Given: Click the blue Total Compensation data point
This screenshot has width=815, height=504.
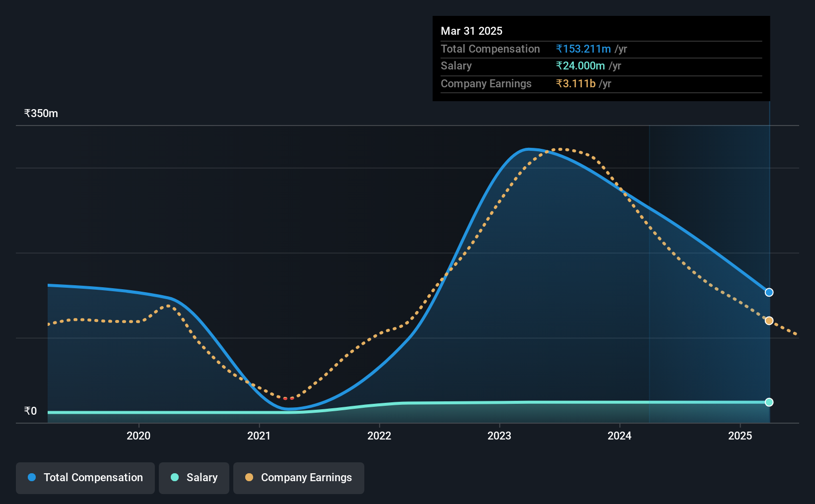Looking at the screenshot, I should point(769,292).
